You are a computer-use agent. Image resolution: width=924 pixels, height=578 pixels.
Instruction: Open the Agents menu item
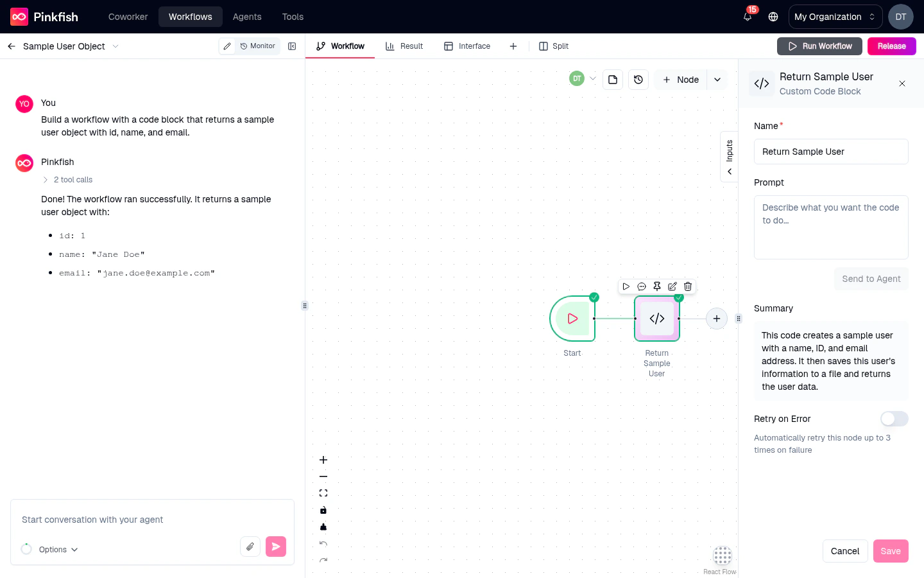pos(247,17)
